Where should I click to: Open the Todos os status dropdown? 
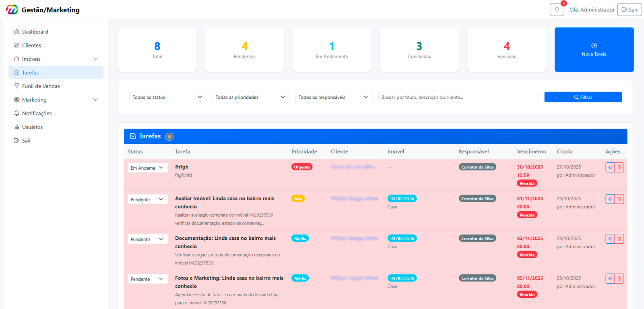(168, 97)
